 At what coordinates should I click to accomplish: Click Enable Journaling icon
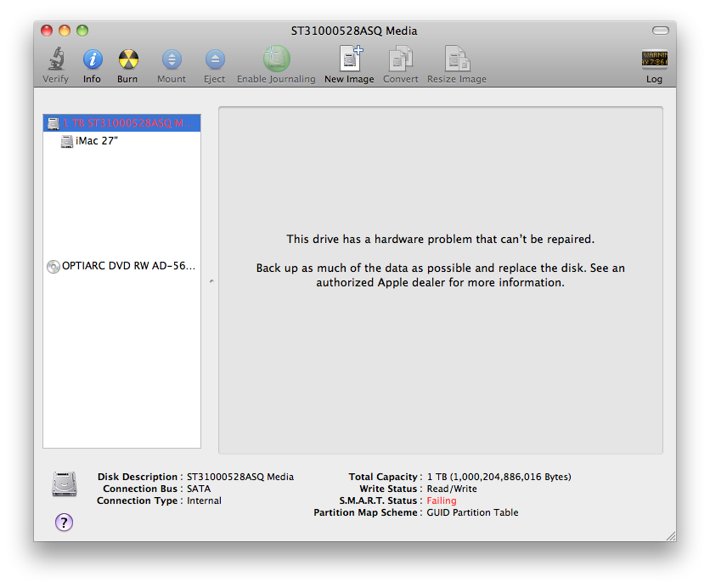point(276,59)
